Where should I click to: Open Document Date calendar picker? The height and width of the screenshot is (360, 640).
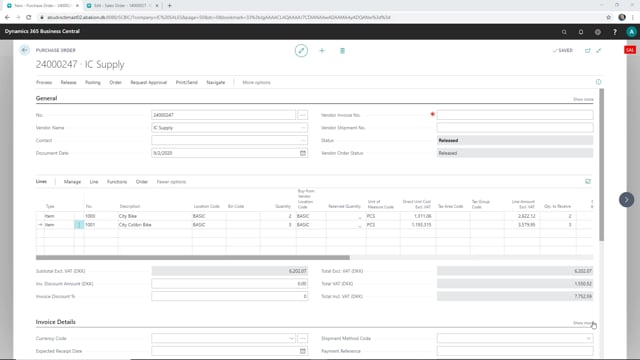pos(303,153)
